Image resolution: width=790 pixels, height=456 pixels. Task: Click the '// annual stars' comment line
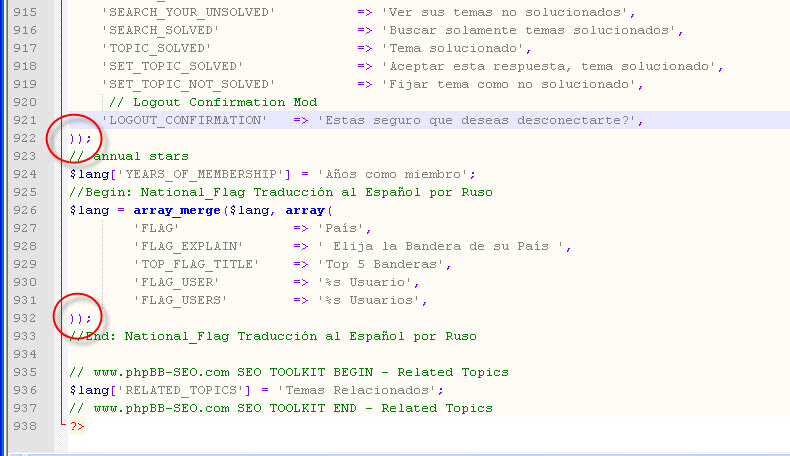pos(129,156)
